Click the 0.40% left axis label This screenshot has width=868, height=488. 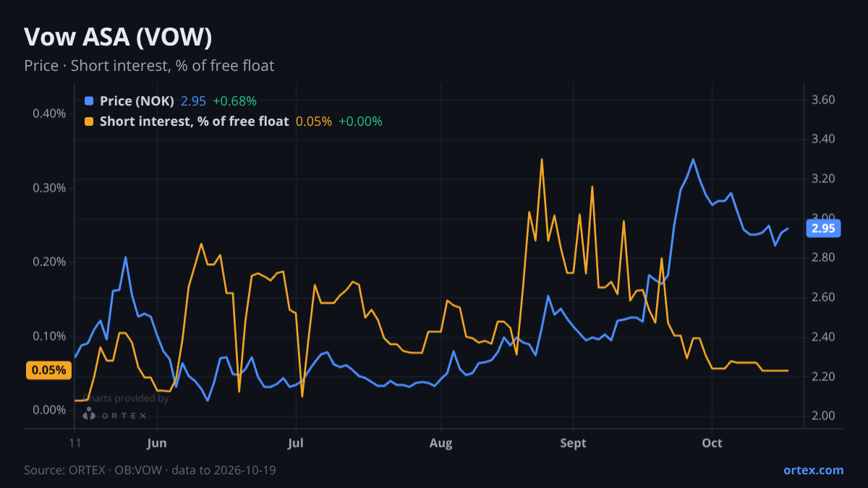[50, 114]
